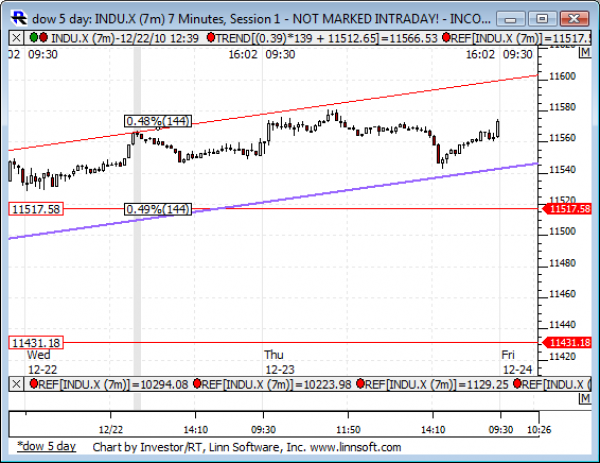Click the red dot for REF =10294.08
The width and height of the screenshot is (600, 463).
pos(34,383)
